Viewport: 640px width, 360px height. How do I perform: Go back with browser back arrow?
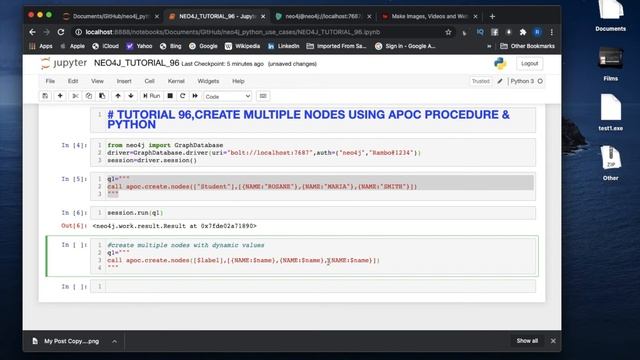pyautogui.click(x=32, y=32)
